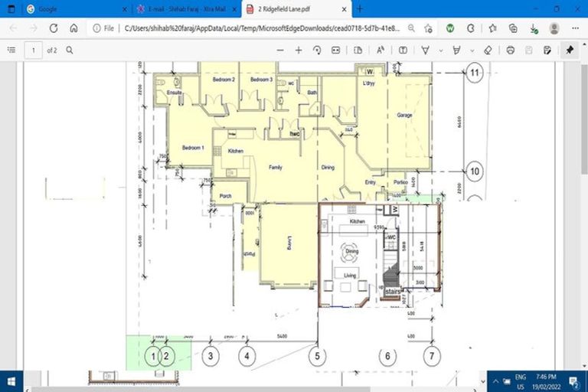Zoom in on the PDF with plus button
Viewport: 588px width, 392px height.
(x=299, y=50)
